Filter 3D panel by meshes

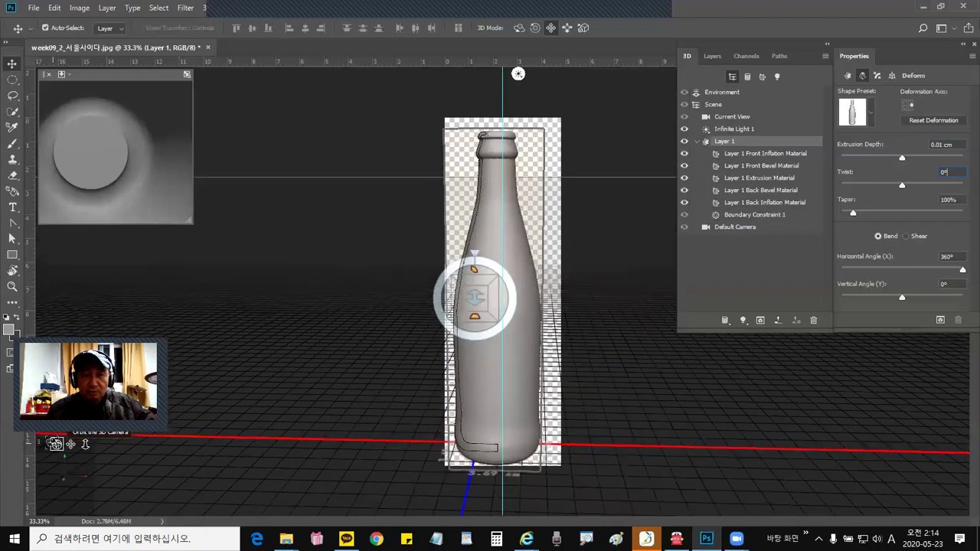(747, 77)
